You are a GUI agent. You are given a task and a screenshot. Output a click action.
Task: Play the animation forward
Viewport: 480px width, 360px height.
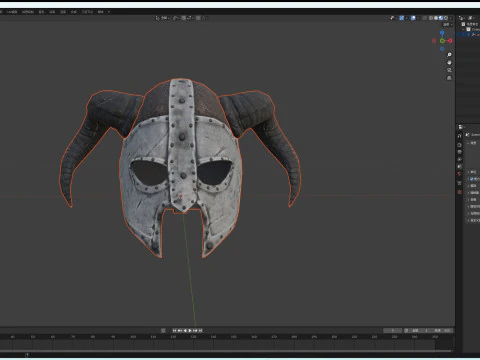(x=190, y=330)
